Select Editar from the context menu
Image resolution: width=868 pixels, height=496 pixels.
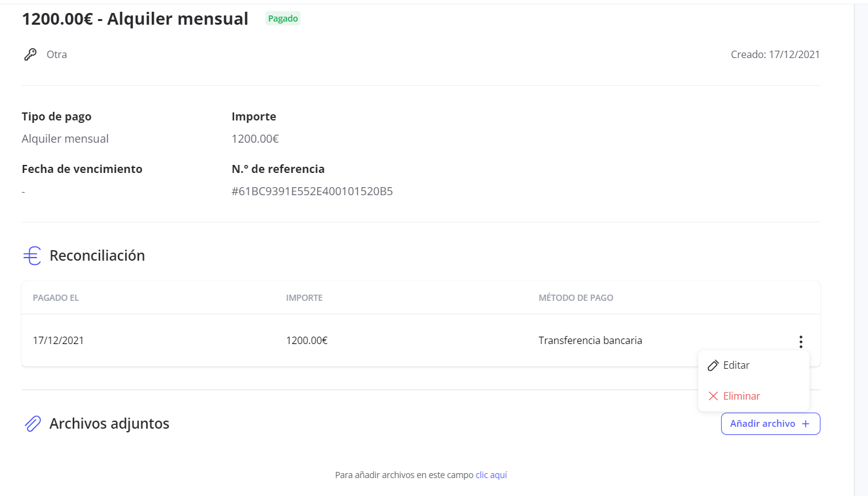(x=736, y=365)
